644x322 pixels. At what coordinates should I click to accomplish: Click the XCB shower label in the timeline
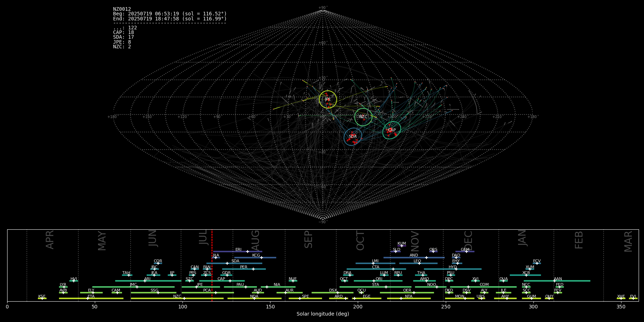click(x=526, y=273)
